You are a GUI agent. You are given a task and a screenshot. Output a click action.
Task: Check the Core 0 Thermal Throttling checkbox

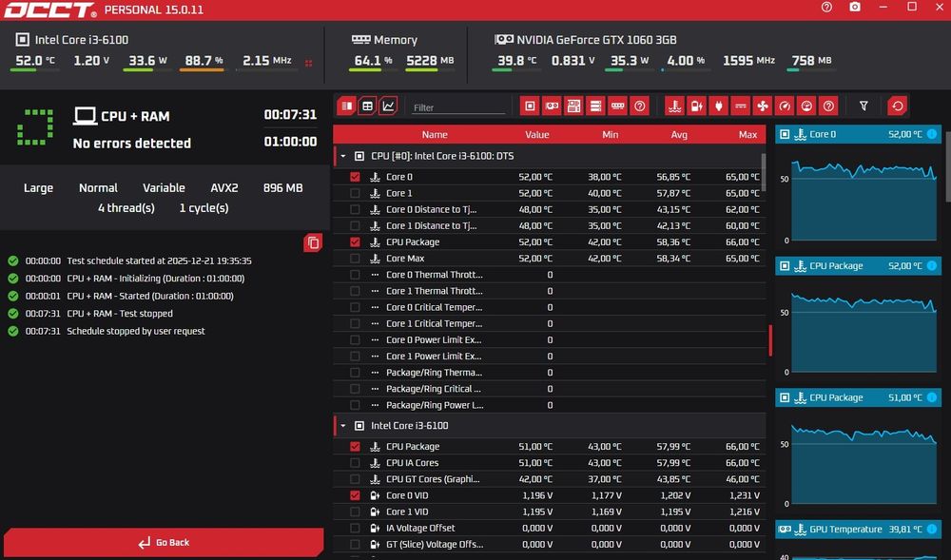[x=355, y=275]
